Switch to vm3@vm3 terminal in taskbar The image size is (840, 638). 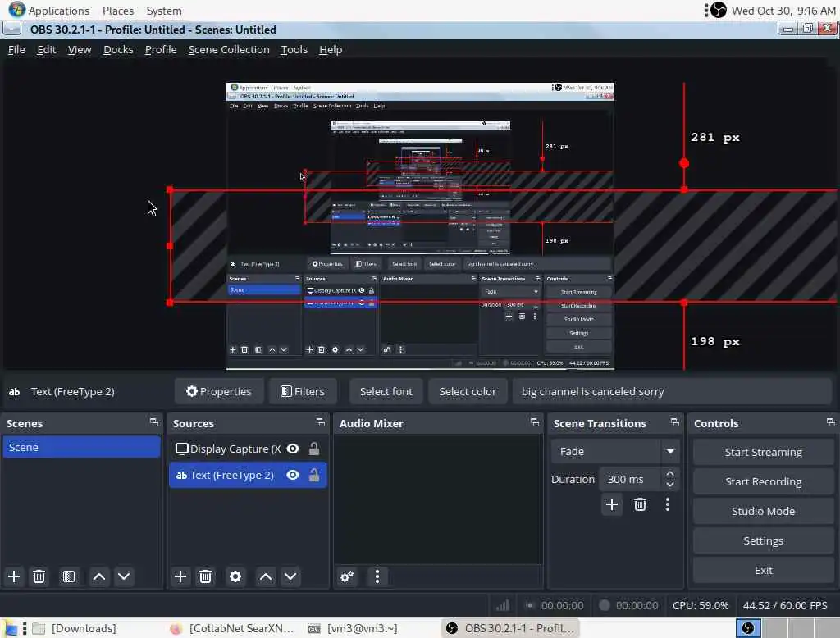click(354, 628)
